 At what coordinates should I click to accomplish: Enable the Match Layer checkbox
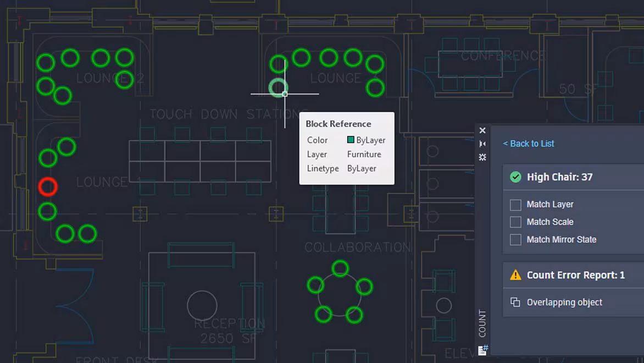tap(515, 205)
